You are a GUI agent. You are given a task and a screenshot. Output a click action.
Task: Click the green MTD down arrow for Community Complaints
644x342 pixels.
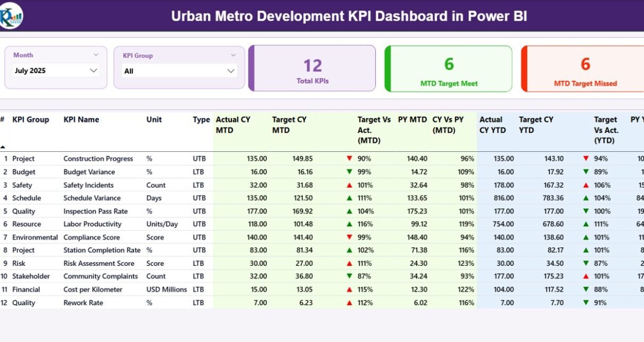pos(349,276)
